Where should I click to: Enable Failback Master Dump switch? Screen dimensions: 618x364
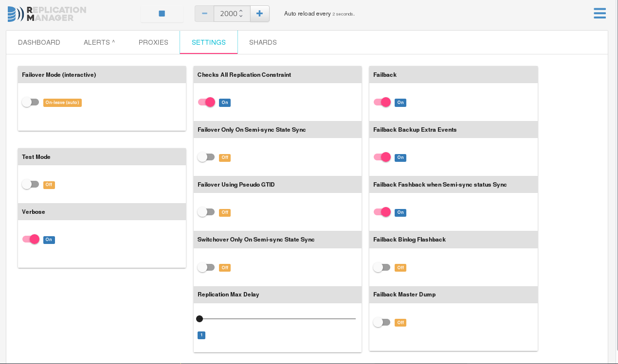pyautogui.click(x=382, y=322)
